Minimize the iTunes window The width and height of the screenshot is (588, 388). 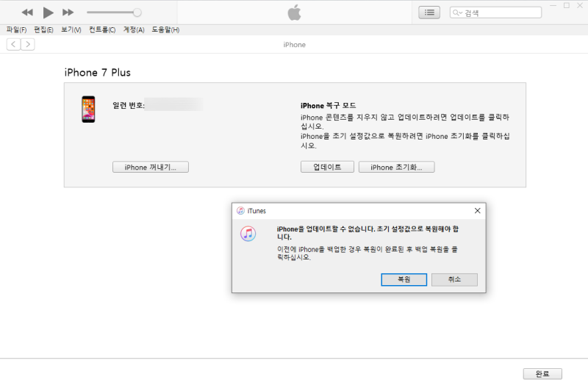tap(553, 6)
